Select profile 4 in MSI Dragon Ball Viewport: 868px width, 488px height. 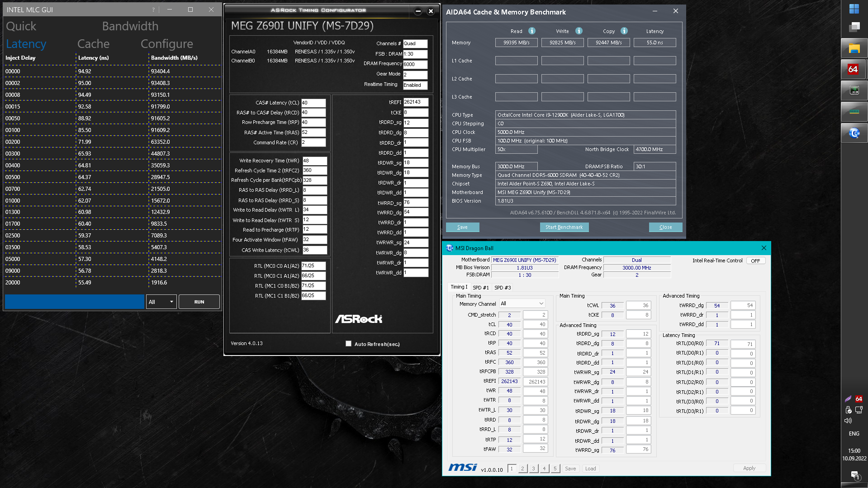(x=544, y=469)
